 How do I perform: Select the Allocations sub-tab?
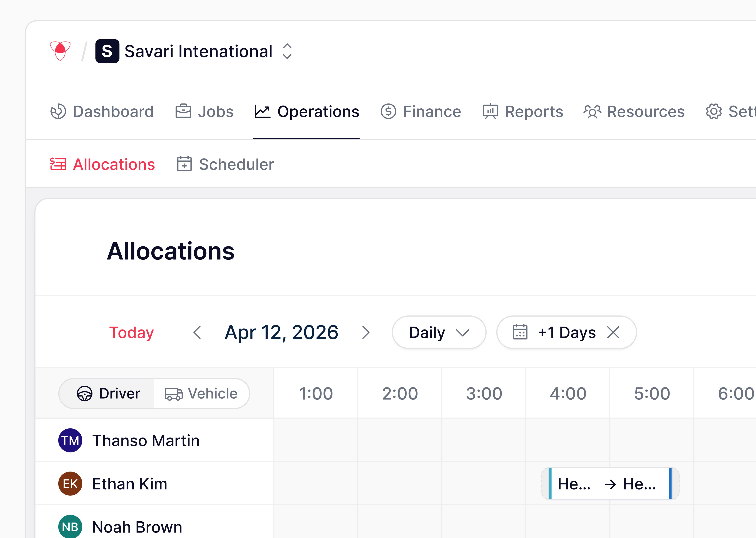pyautogui.click(x=102, y=164)
